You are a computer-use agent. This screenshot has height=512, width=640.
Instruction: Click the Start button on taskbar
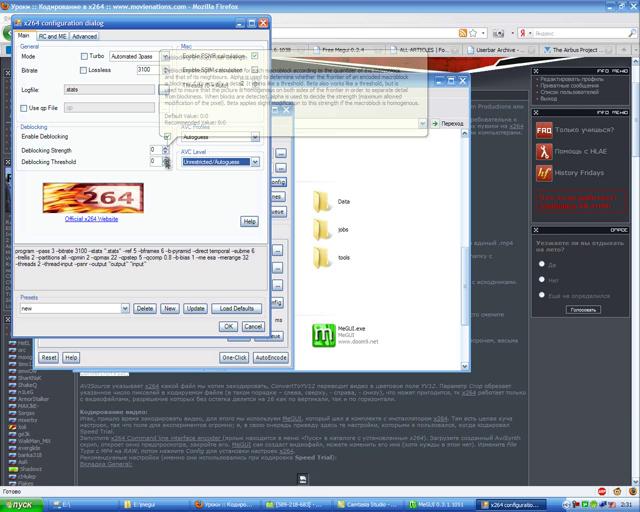(x=22, y=505)
